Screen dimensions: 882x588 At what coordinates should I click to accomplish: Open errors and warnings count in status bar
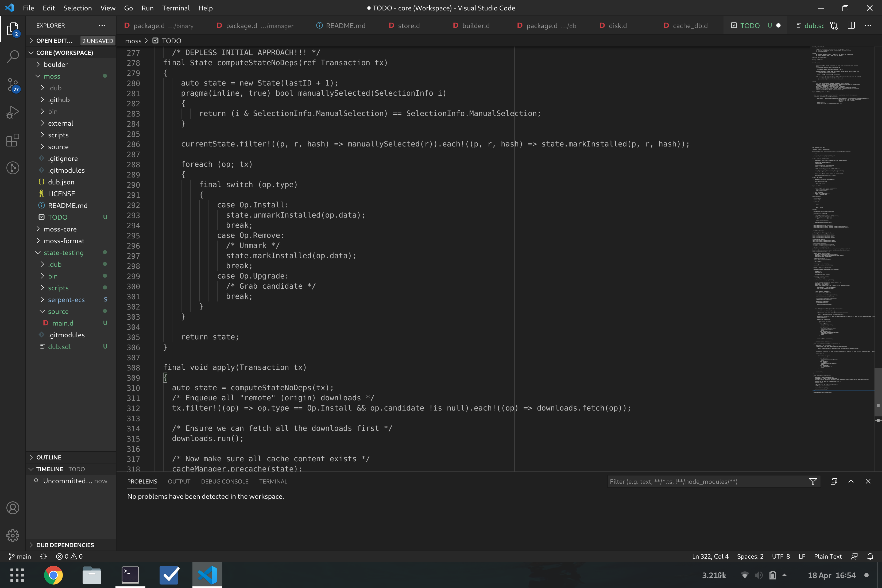tap(69, 556)
